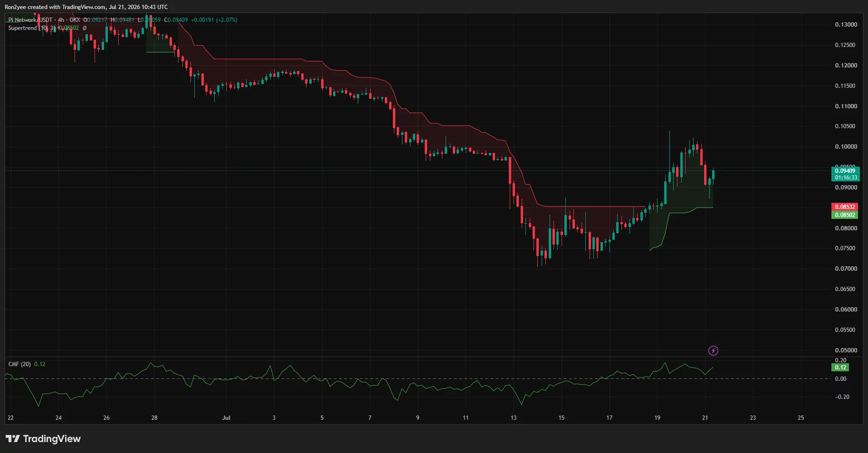
Task: Click the date label 25 on time axis
Action: (801, 418)
